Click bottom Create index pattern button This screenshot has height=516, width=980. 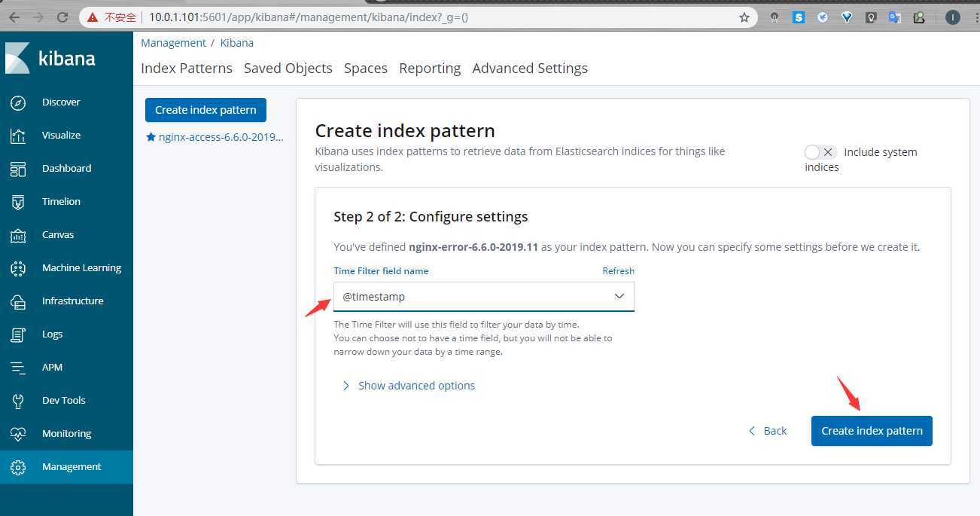[872, 431]
